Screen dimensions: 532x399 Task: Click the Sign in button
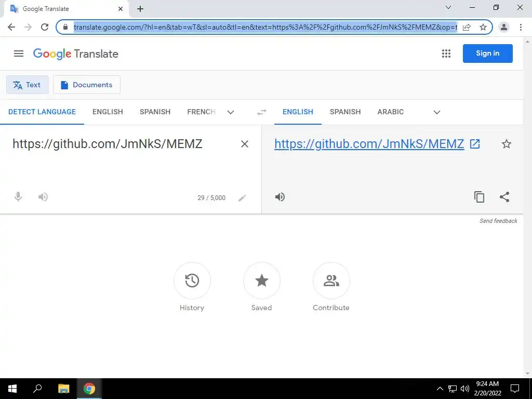pyautogui.click(x=487, y=54)
